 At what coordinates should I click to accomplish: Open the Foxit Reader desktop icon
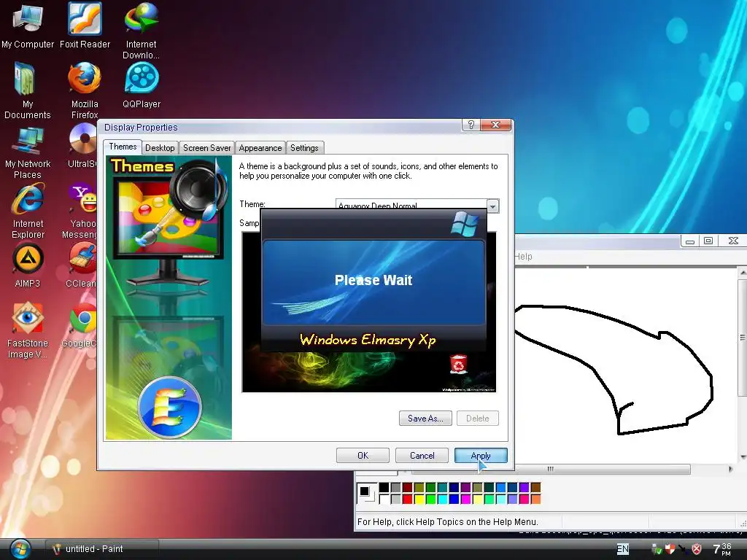point(85,25)
